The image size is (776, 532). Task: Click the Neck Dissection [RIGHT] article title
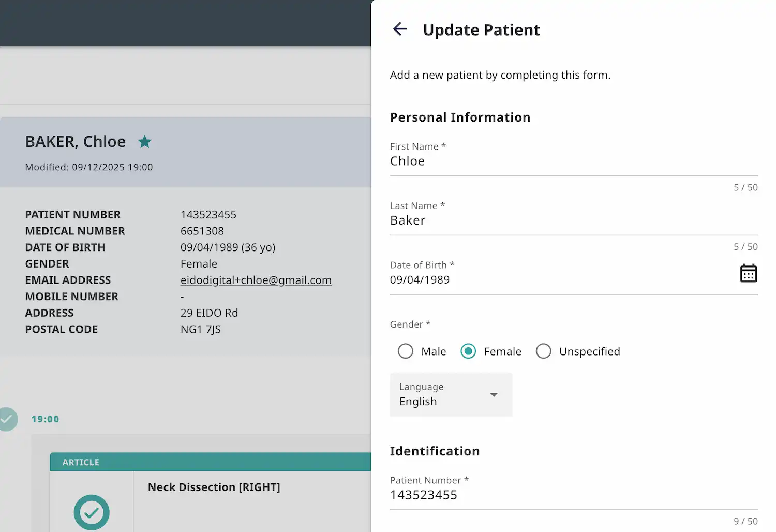coord(214,487)
